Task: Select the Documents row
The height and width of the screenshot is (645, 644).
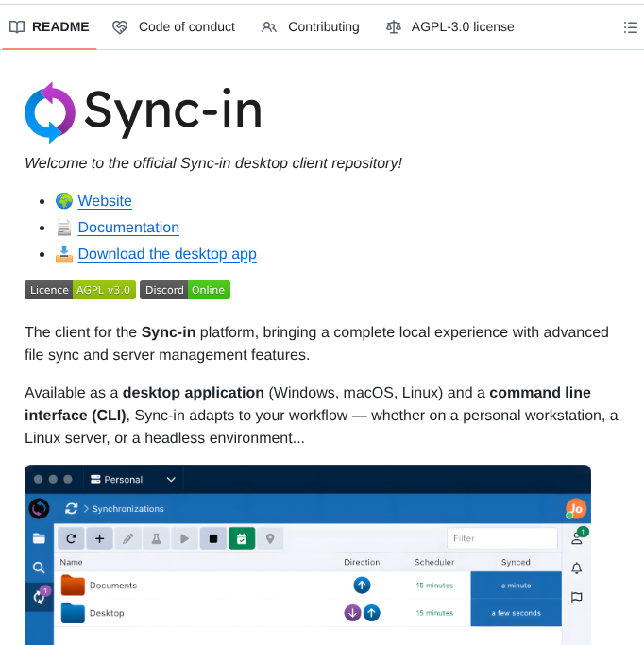Action: (308, 585)
